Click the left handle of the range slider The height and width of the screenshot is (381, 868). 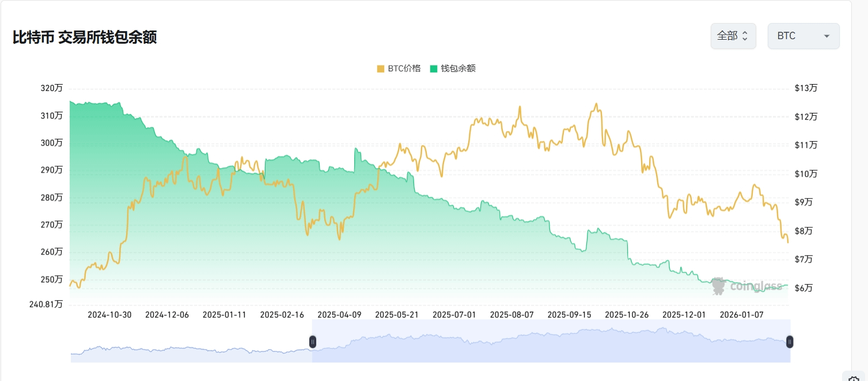pos(313,342)
